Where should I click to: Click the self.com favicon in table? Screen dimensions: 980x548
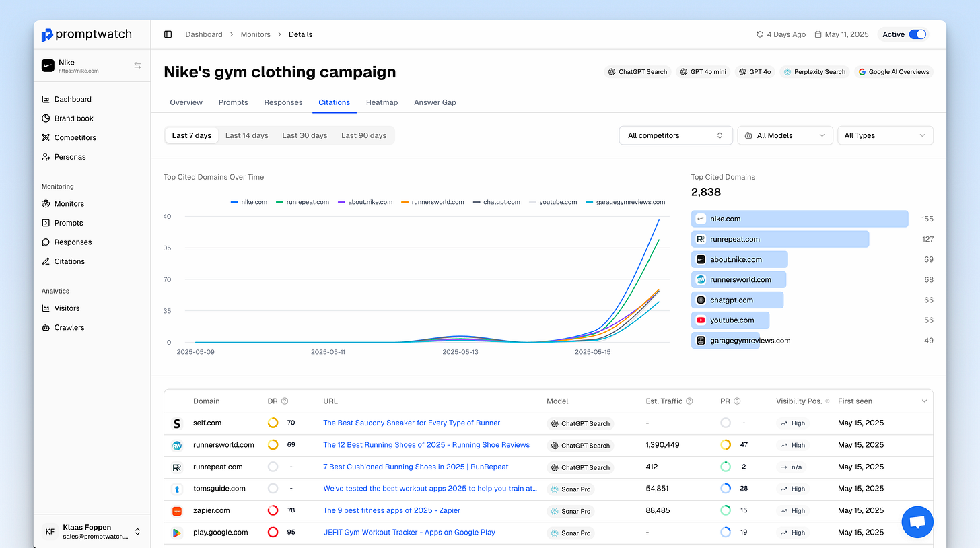coord(177,423)
